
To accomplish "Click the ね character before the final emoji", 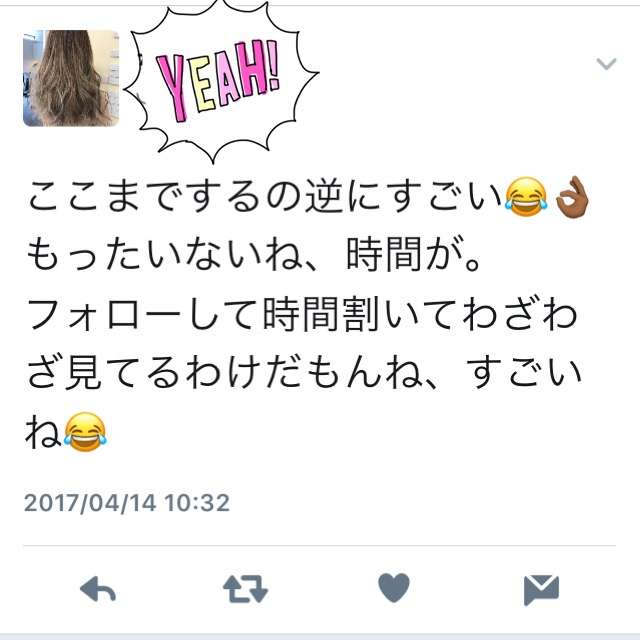I will tap(44, 432).
